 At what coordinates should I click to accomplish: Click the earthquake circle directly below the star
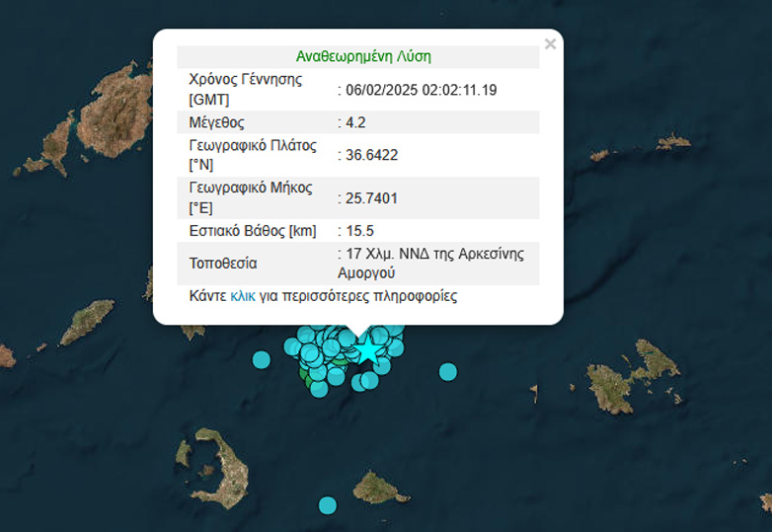click(368, 380)
